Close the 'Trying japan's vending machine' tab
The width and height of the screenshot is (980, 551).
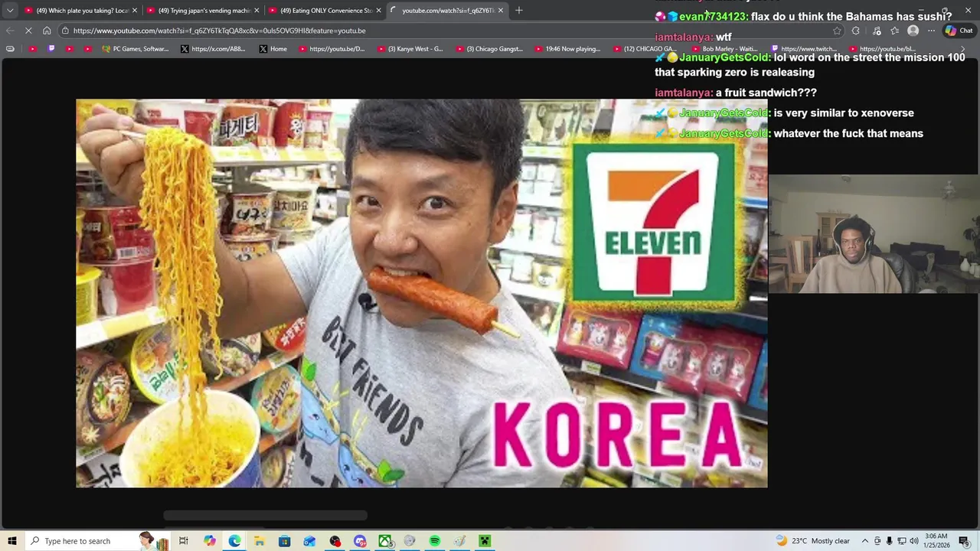(x=256, y=10)
